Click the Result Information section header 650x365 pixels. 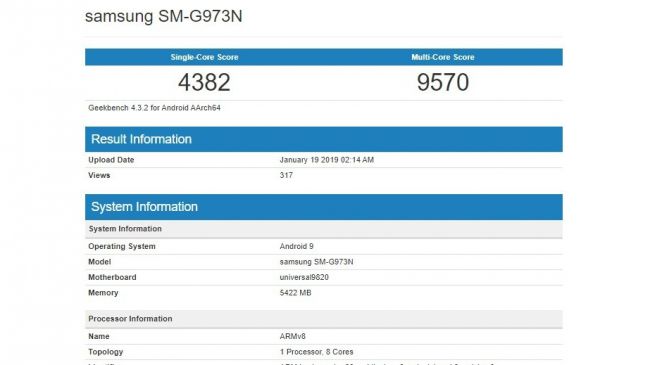[324, 139]
